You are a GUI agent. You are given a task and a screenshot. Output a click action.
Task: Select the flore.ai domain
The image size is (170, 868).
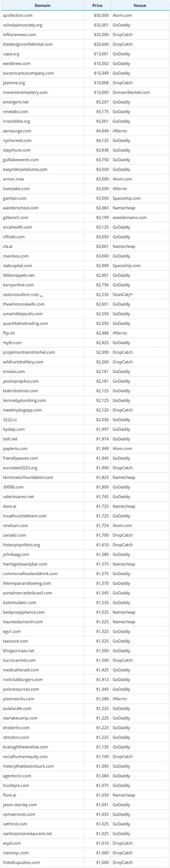(10, 795)
